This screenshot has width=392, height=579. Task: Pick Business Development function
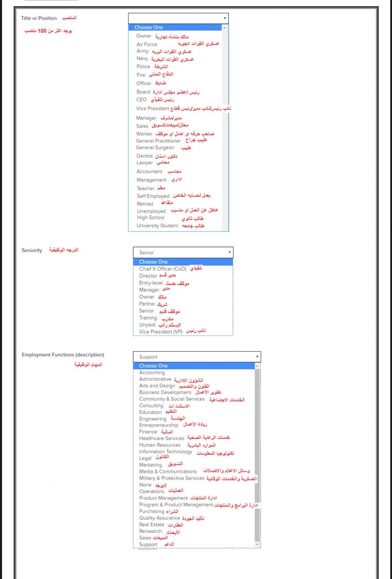[x=165, y=392]
